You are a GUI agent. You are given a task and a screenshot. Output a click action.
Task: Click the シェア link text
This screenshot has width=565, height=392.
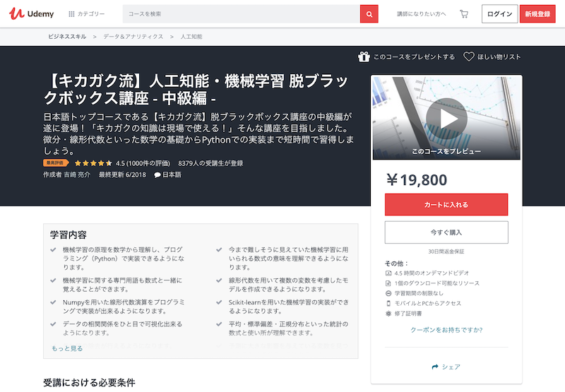pyautogui.click(x=451, y=367)
